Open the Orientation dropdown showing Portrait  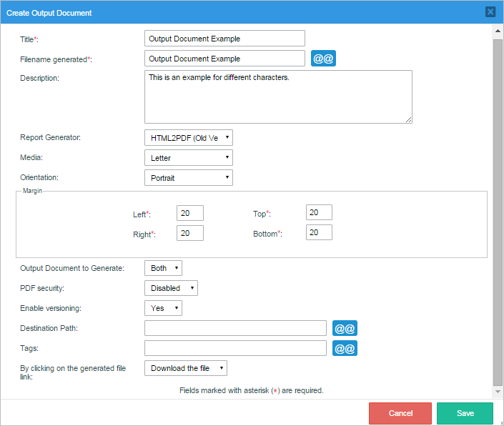click(x=189, y=177)
